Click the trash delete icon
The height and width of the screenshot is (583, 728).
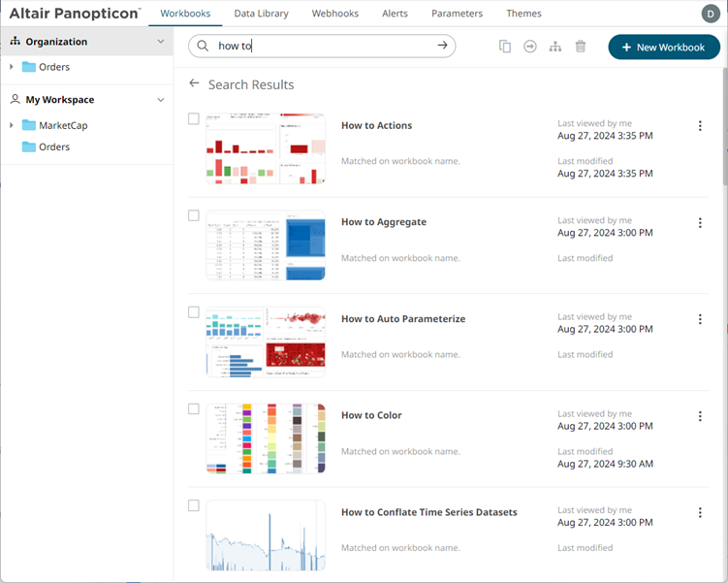581,47
